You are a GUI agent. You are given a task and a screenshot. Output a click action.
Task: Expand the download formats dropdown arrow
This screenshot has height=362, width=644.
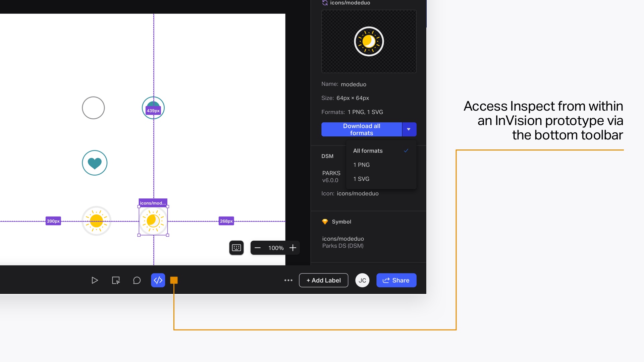(x=409, y=129)
